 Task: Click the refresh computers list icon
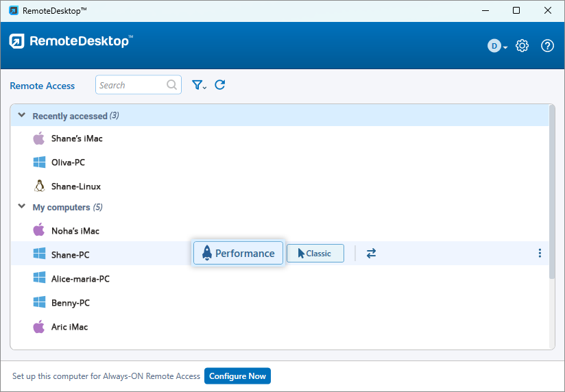tap(220, 85)
